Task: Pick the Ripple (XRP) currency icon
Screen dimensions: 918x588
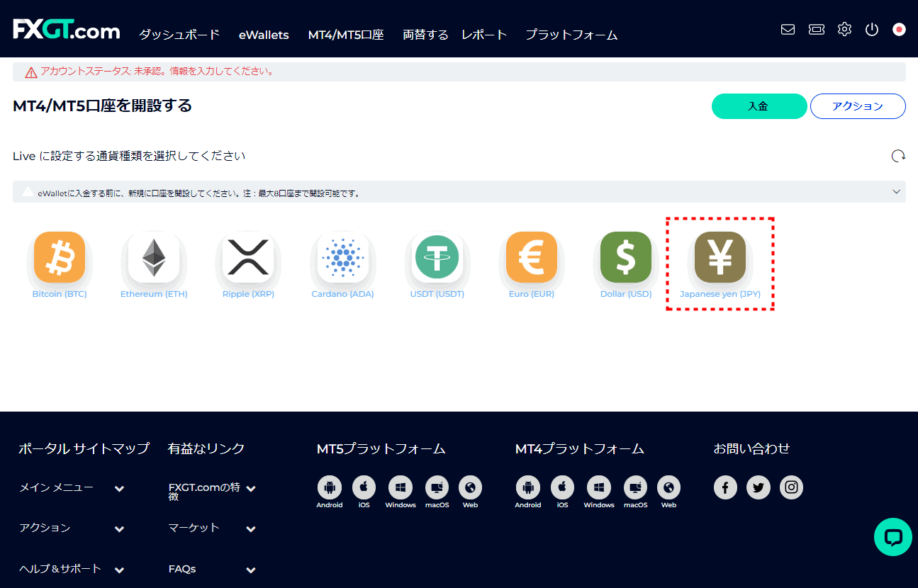Action: pos(248,257)
